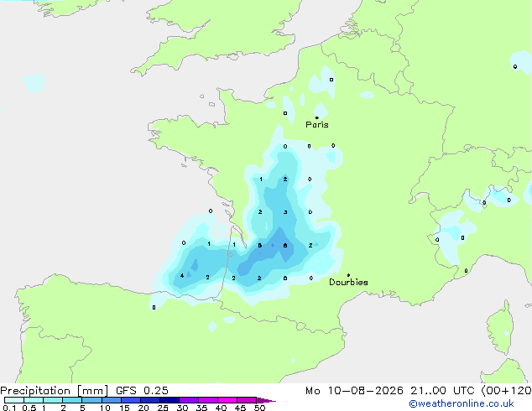This screenshot has height=411, width=532.
Task: Click the 30–35 mm legend swatch
Action: tap(189, 400)
